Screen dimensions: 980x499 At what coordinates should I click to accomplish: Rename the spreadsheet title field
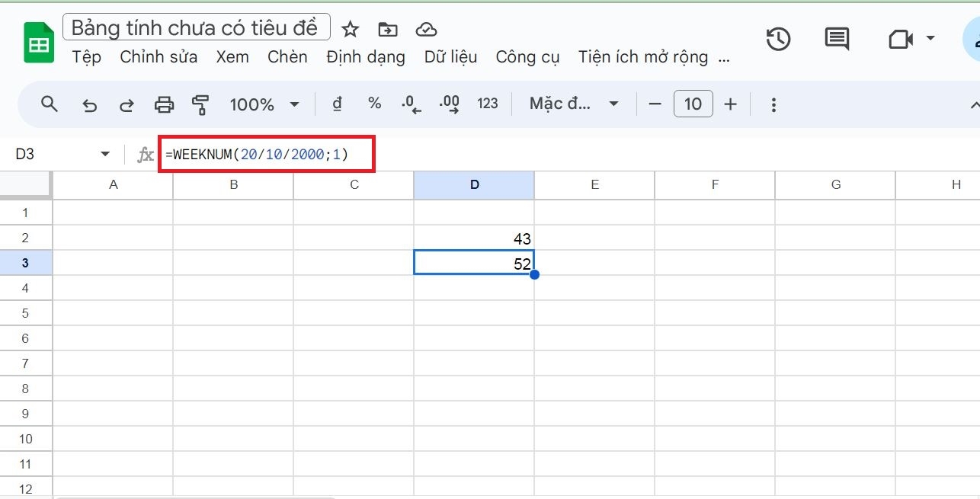197,27
